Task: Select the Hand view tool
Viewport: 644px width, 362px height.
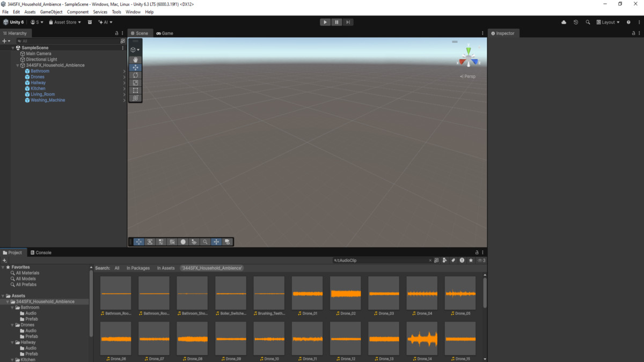Action: 135,60
